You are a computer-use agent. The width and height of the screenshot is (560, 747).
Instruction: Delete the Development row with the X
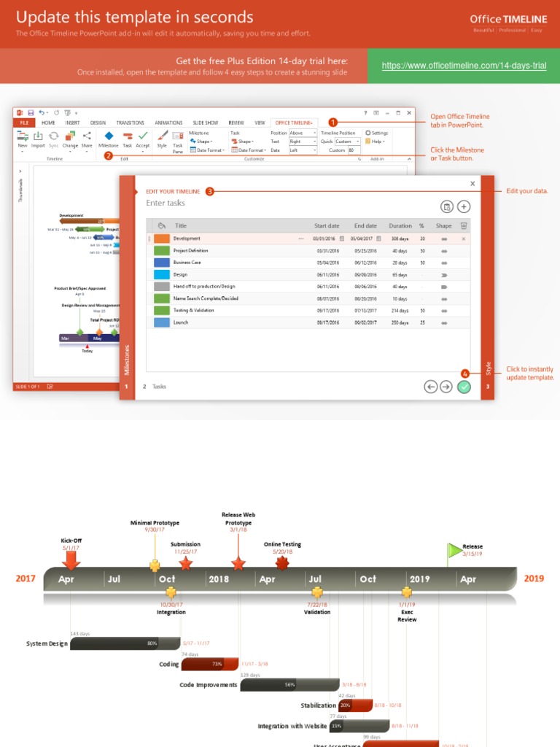point(464,239)
